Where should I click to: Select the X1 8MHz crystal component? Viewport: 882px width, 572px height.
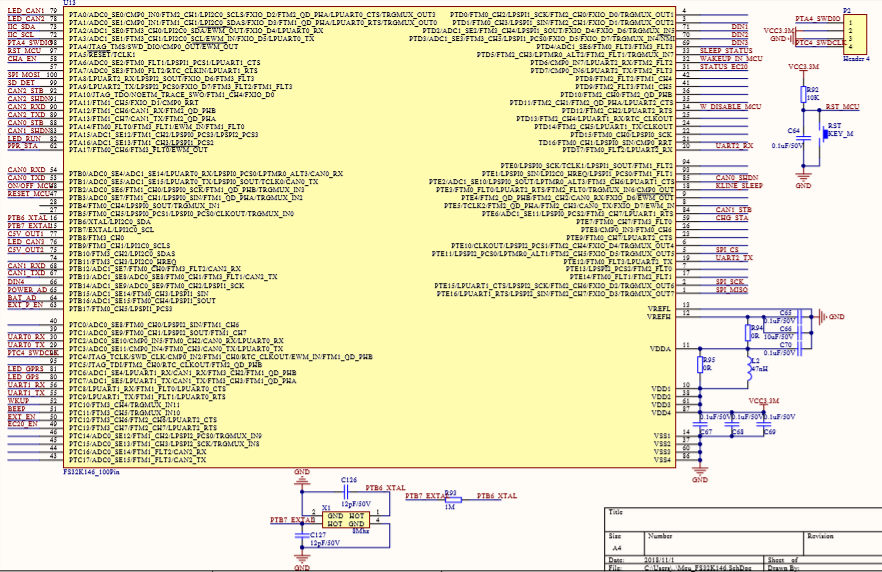click(x=346, y=520)
